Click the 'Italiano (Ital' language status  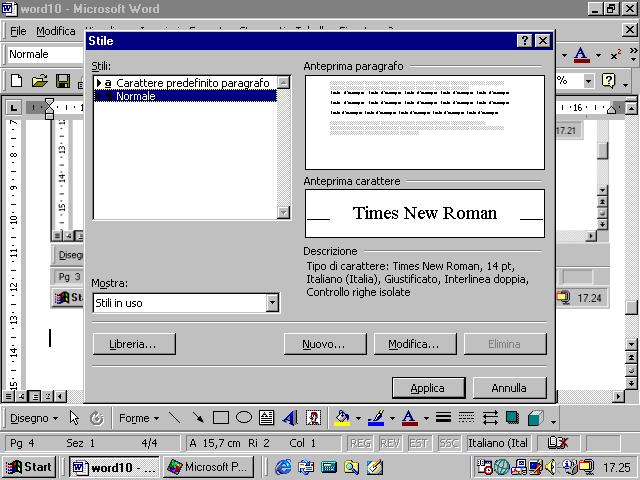[498, 443]
